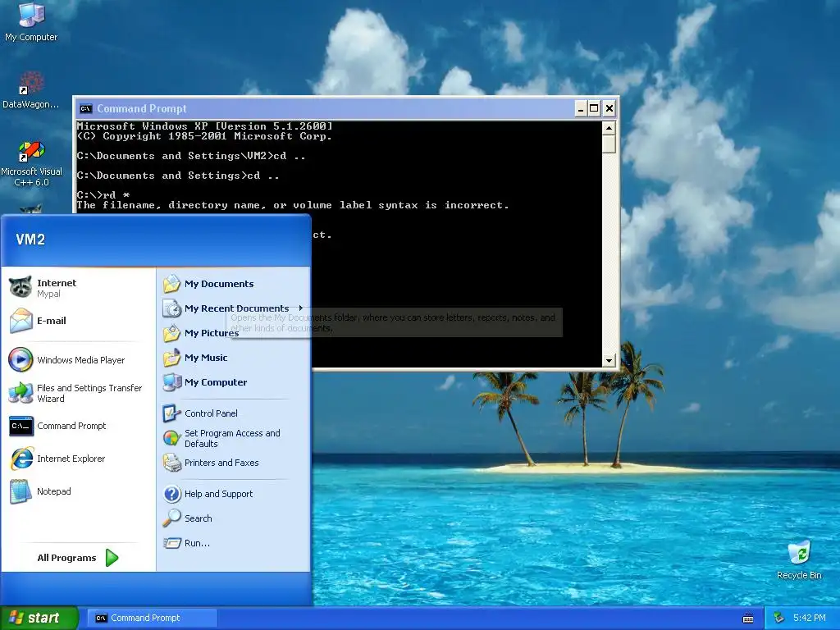Image resolution: width=840 pixels, height=630 pixels.
Task: Open My Computer desktop icon
Action: [32, 22]
